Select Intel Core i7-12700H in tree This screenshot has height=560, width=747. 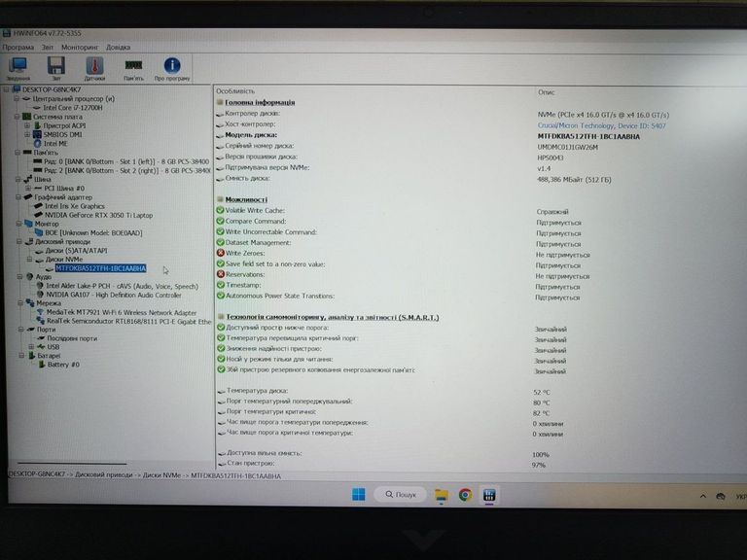[x=73, y=108]
